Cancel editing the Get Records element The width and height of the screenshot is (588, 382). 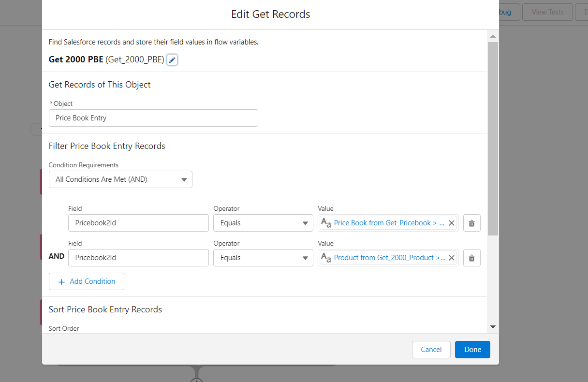coord(431,350)
